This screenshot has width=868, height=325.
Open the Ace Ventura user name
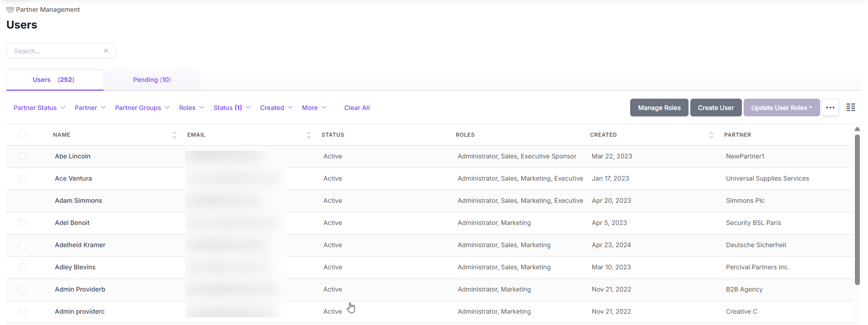(x=73, y=178)
